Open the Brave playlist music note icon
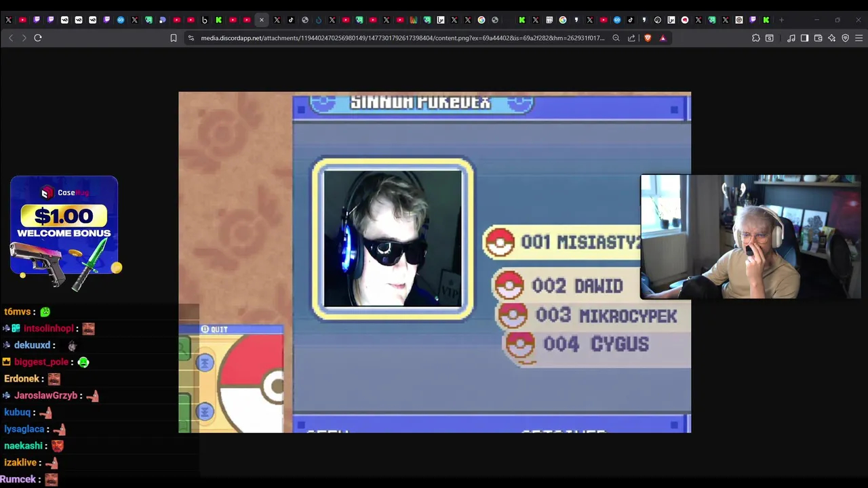This screenshot has width=868, height=488. pos(791,38)
